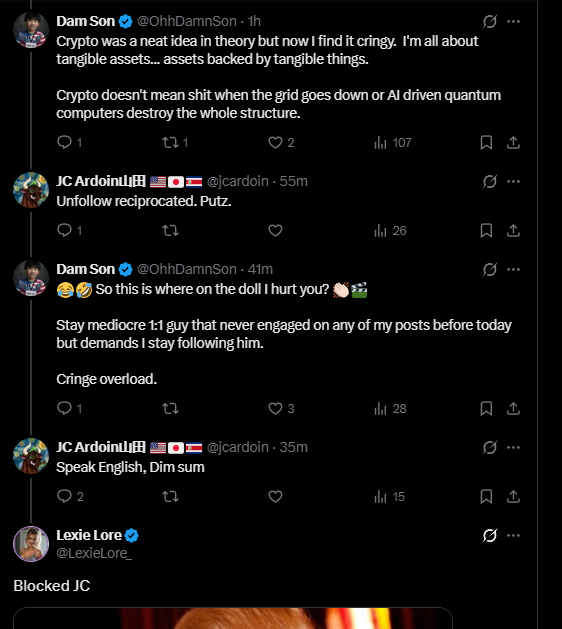
Task: Open more options on the top Dam Son tweet
Action: (x=513, y=21)
